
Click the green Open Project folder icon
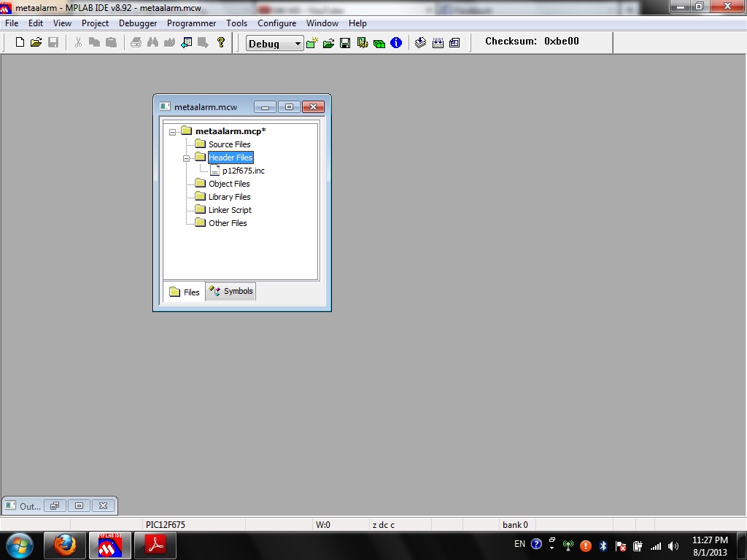click(x=329, y=43)
